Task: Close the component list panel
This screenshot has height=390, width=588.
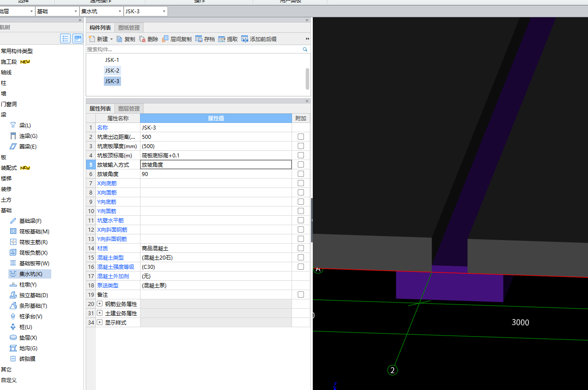Action: tap(307, 20)
